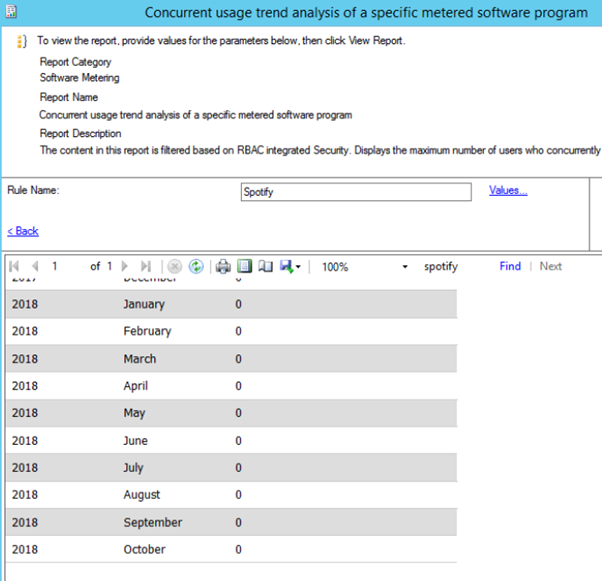Select the July month cell
The image size is (602, 581).
133,468
